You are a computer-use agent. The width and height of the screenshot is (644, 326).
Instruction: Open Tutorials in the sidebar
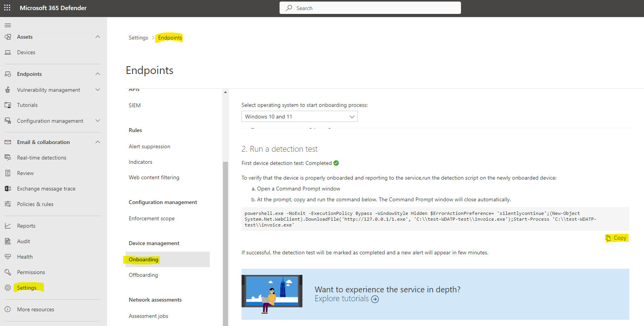click(x=27, y=105)
